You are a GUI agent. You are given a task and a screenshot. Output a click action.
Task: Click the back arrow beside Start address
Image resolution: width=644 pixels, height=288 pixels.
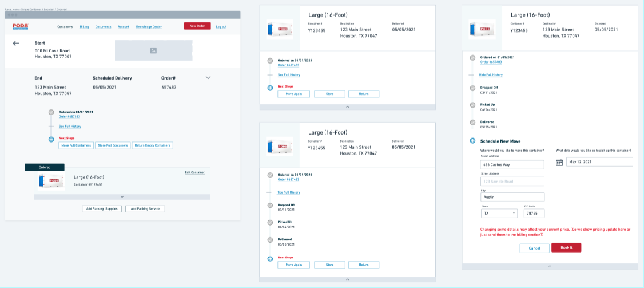pos(16,44)
